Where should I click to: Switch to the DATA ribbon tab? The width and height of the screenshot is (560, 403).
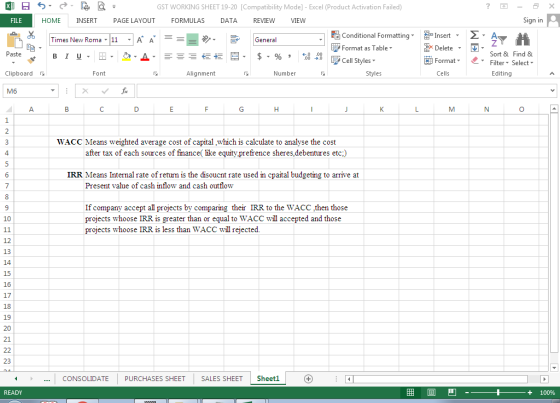[229, 20]
